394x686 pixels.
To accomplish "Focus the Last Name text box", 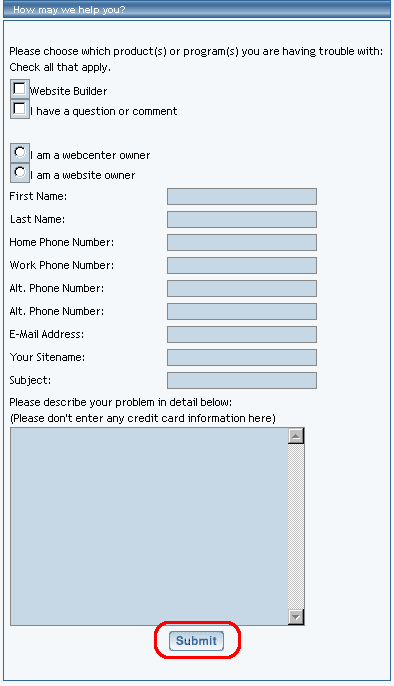I will tap(242, 220).
